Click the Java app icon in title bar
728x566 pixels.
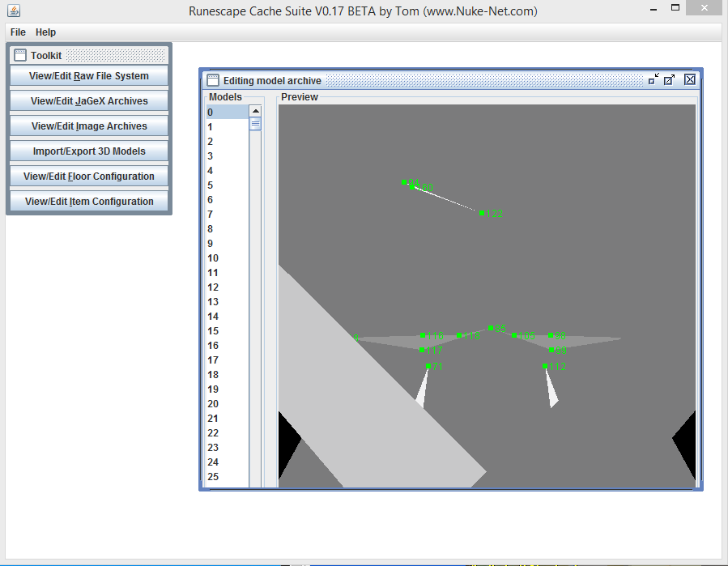[x=14, y=11]
